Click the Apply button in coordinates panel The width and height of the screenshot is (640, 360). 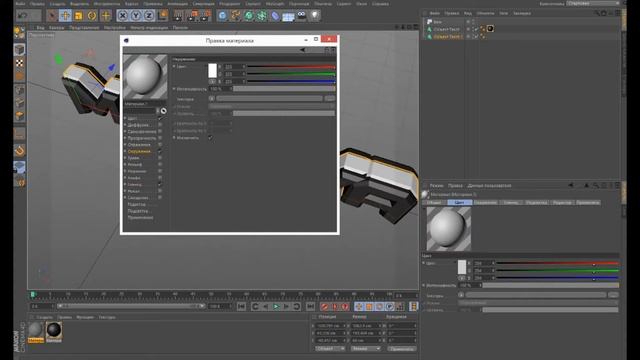(402, 349)
